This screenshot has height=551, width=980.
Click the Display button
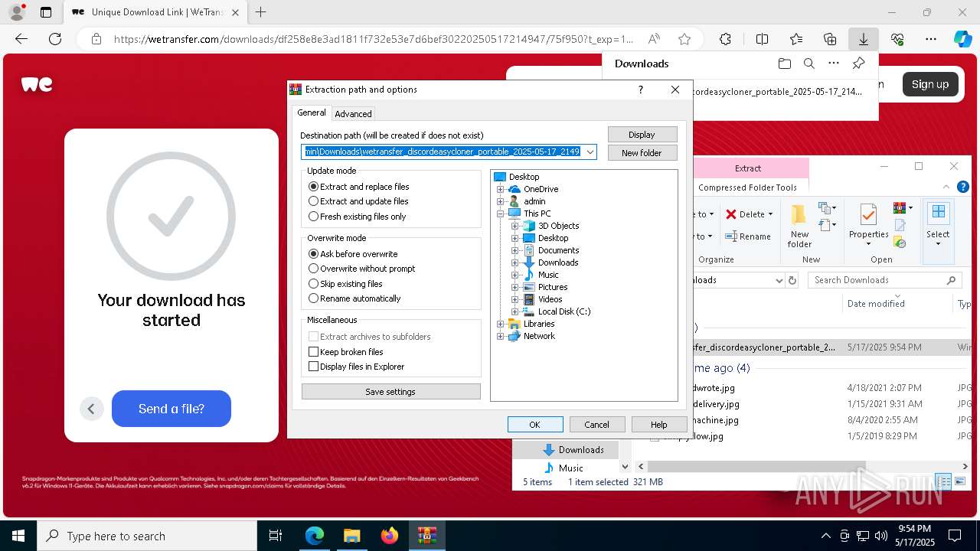pos(642,135)
